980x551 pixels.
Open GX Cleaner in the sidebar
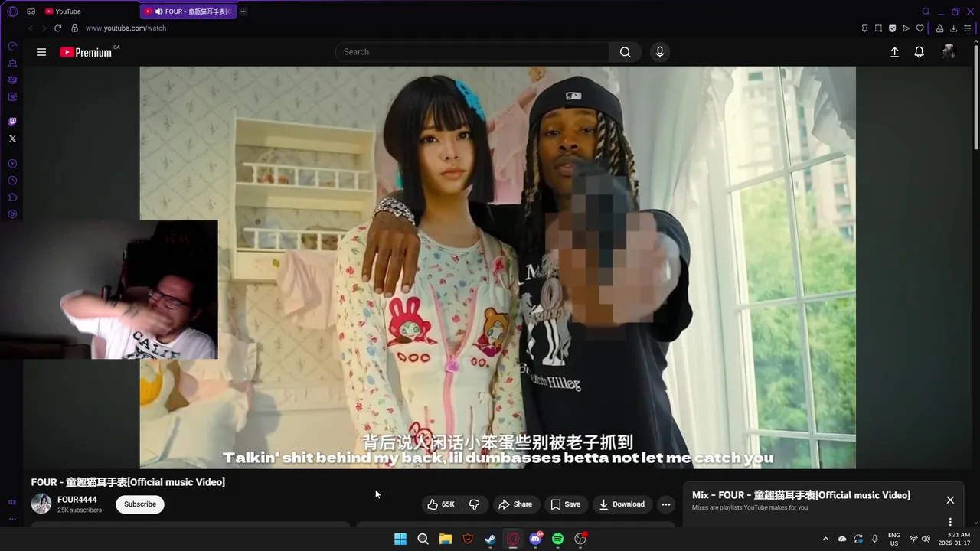[x=12, y=64]
